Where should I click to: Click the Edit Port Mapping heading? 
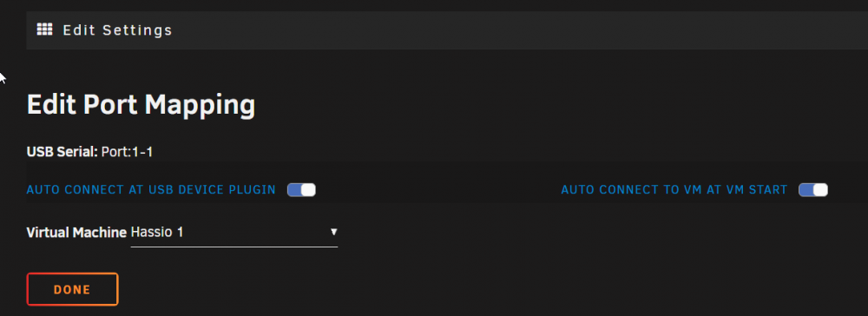click(141, 104)
